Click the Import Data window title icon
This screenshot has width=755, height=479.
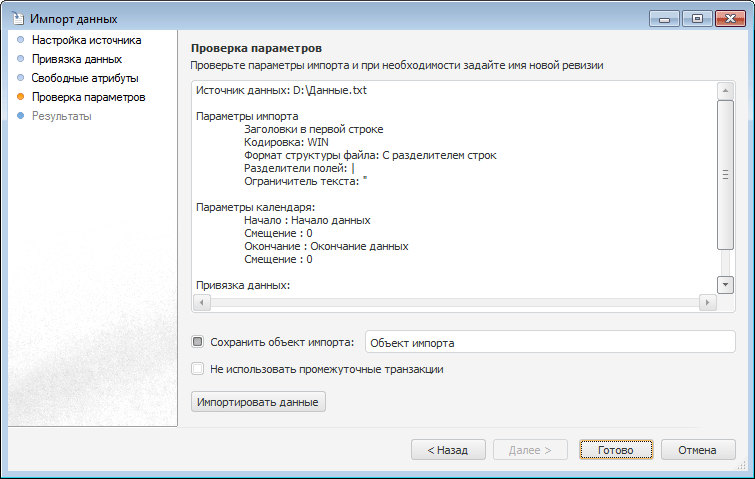(16, 18)
